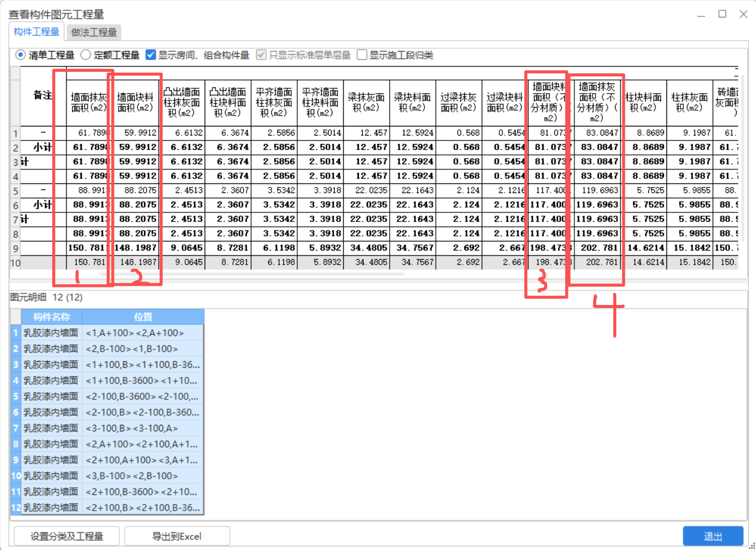Screen dimensions: 756x550
Task: Click the 位置 header in detail list
Action: click(143, 317)
